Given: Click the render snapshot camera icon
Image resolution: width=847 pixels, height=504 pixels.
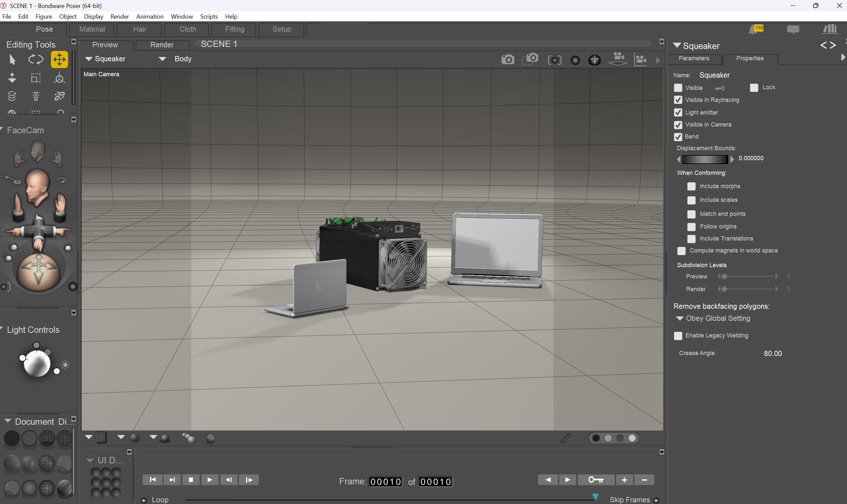Looking at the screenshot, I should pos(508,60).
